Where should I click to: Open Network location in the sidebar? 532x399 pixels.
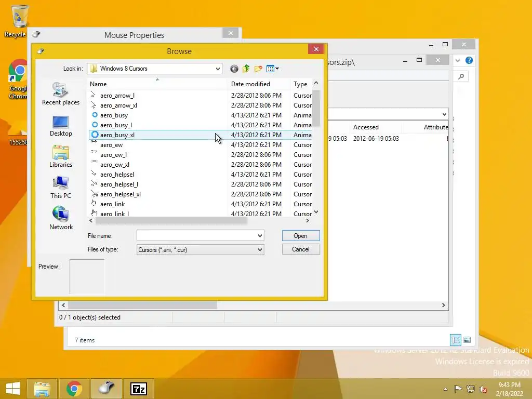tap(61, 219)
